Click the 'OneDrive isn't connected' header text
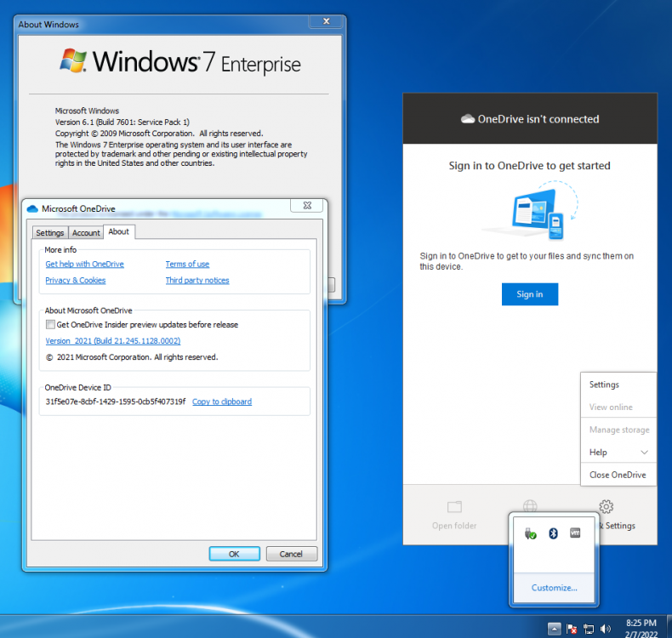Image resolution: width=672 pixels, height=638 pixels. [x=538, y=119]
